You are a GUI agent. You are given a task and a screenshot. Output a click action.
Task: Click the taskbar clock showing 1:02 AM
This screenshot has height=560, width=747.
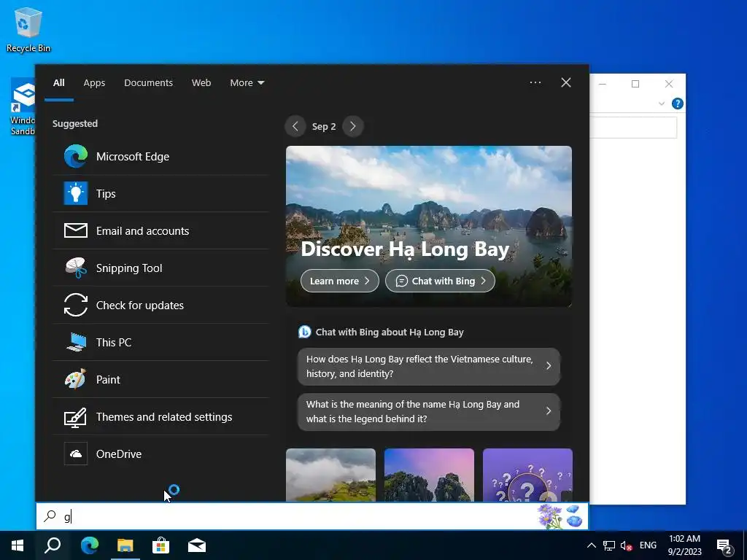[684, 545]
